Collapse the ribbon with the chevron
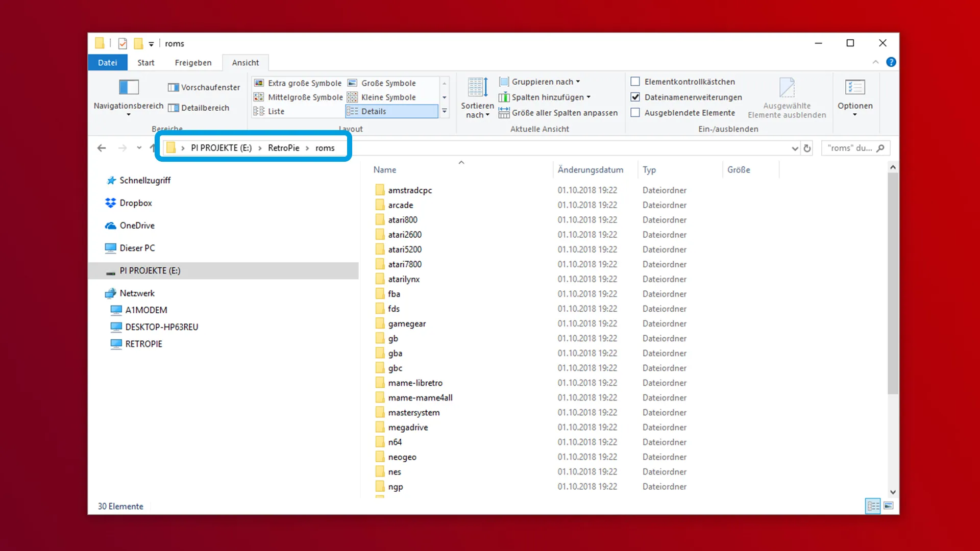 click(875, 62)
